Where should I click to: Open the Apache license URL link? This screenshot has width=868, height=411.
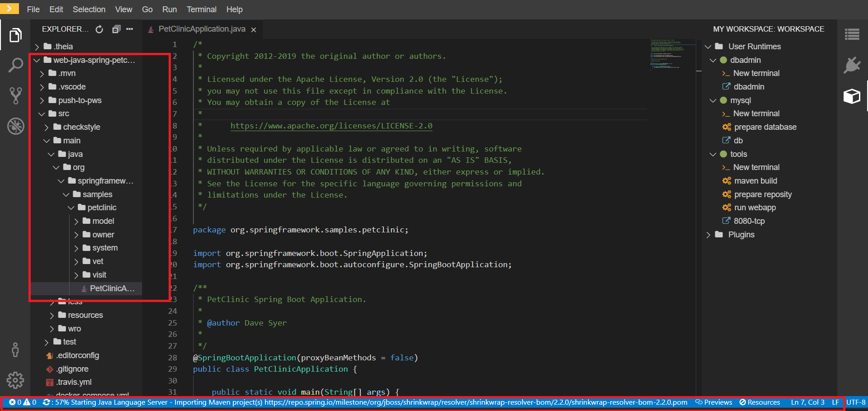pyautogui.click(x=331, y=126)
